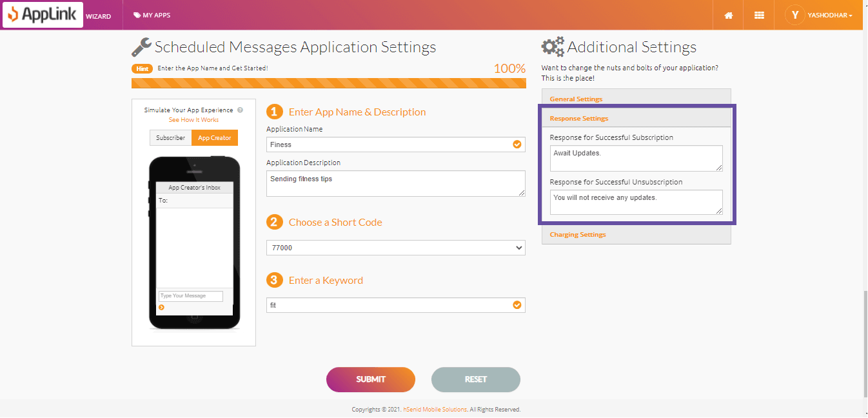Image resolution: width=868 pixels, height=418 pixels.
Task: Switch to the Subscriber tab
Action: click(170, 138)
